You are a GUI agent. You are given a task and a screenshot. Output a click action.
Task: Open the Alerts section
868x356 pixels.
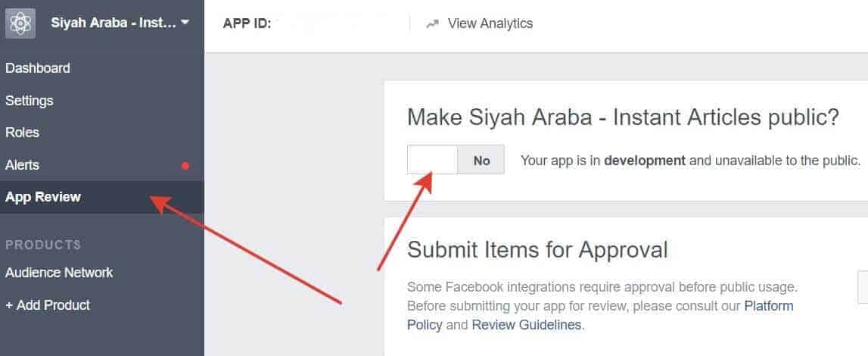pos(22,165)
